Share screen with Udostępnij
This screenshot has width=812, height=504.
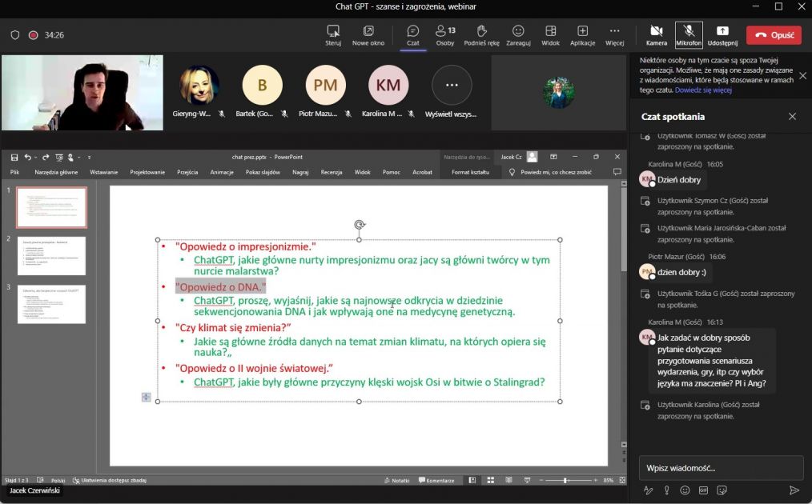point(722,35)
